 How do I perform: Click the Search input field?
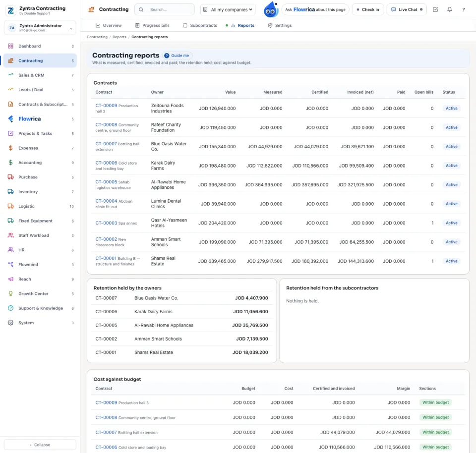[x=164, y=9]
